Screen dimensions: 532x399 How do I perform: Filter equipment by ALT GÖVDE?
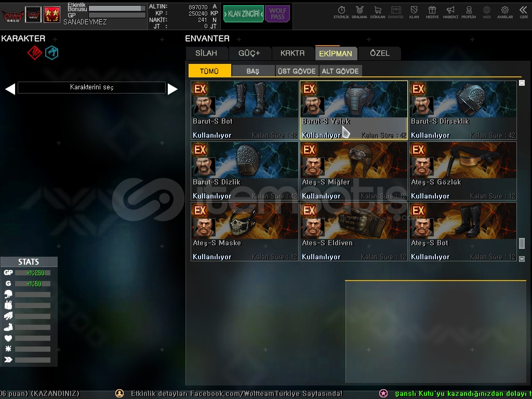(x=340, y=71)
